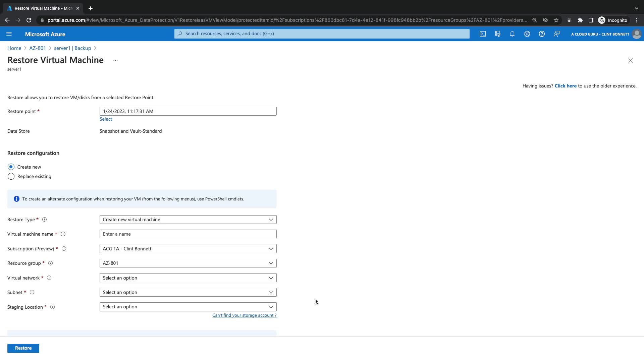644x362 pixels.
Task: Open the Notifications bell
Action: pyautogui.click(x=512, y=34)
